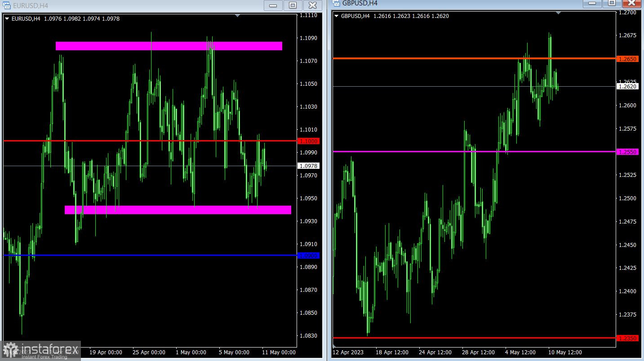Click the current price 1.2620 label
The image size is (644, 361).
(627, 86)
